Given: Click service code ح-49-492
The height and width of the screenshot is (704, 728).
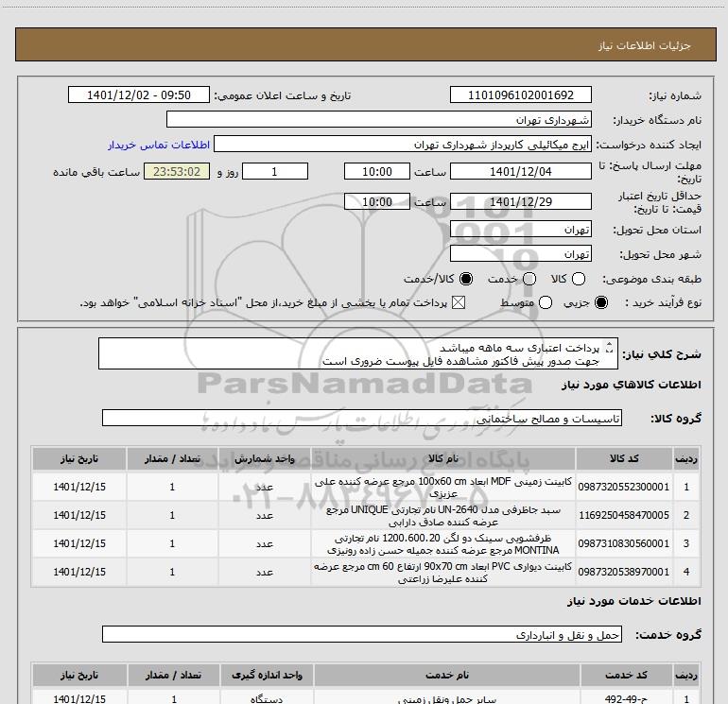Looking at the screenshot, I should pos(626,698).
